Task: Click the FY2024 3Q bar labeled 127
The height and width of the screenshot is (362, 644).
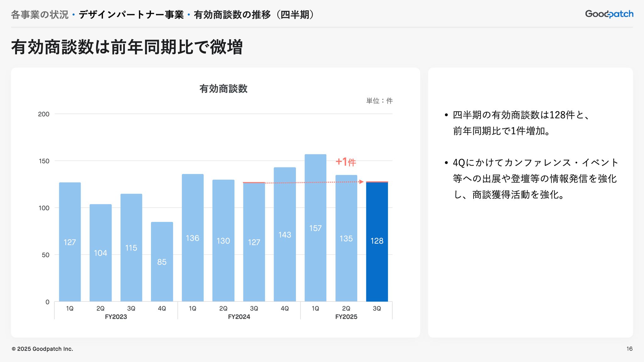Action: pyautogui.click(x=254, y=242)
